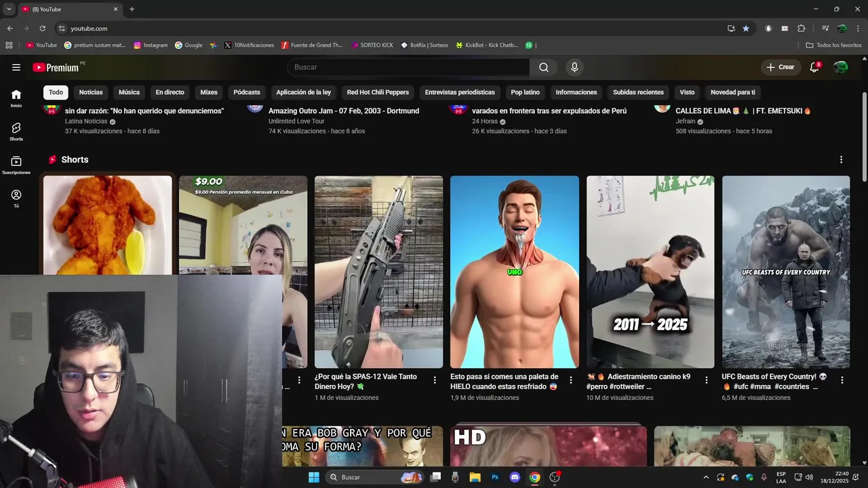868x488 pixels.
Task: Open Todos los favoritos folder
Action: tap(833, 45)
